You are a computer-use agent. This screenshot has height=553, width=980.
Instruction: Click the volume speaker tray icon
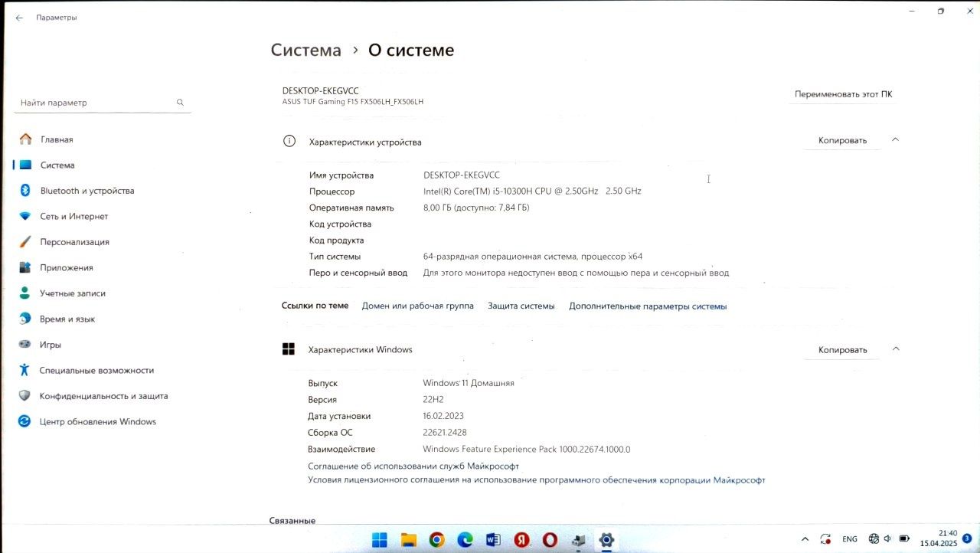[887, 538]
